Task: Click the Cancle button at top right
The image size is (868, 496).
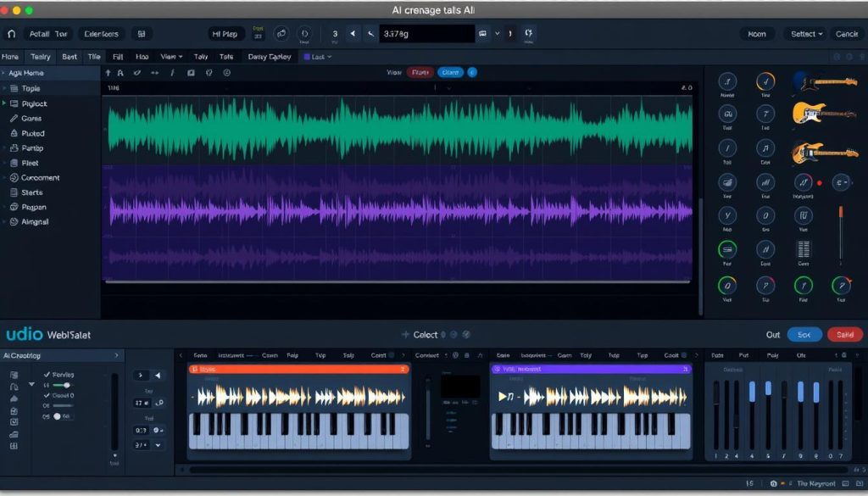Action: click(847, 34)
